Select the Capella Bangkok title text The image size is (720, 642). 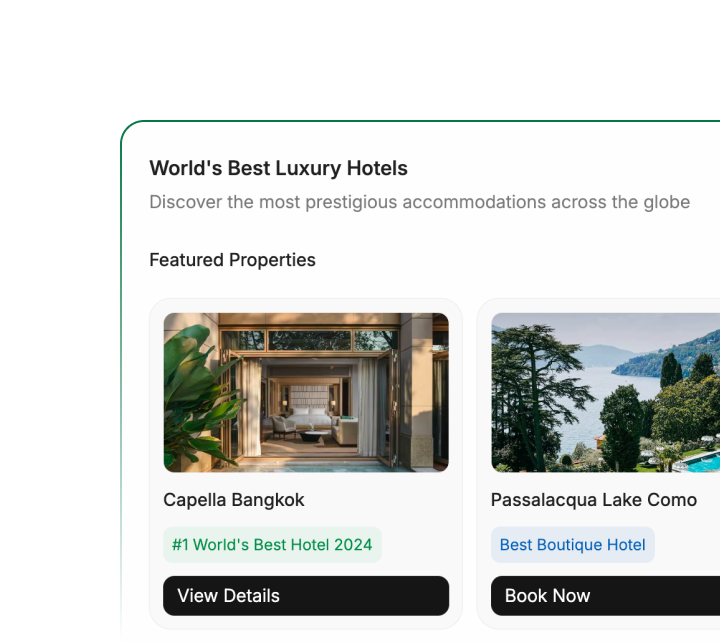(234, 500)
